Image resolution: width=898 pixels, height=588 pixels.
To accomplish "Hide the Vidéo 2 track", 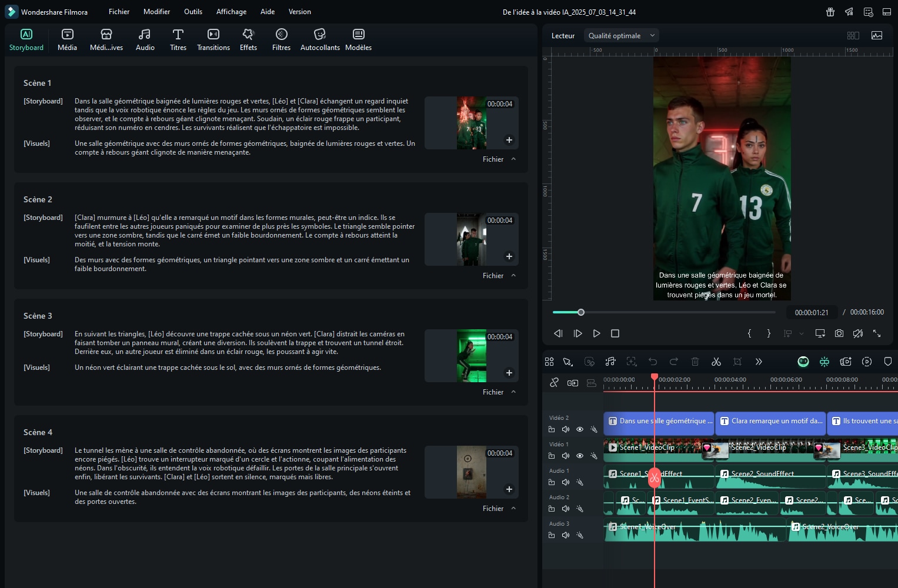I will click(x=579, y=429).
